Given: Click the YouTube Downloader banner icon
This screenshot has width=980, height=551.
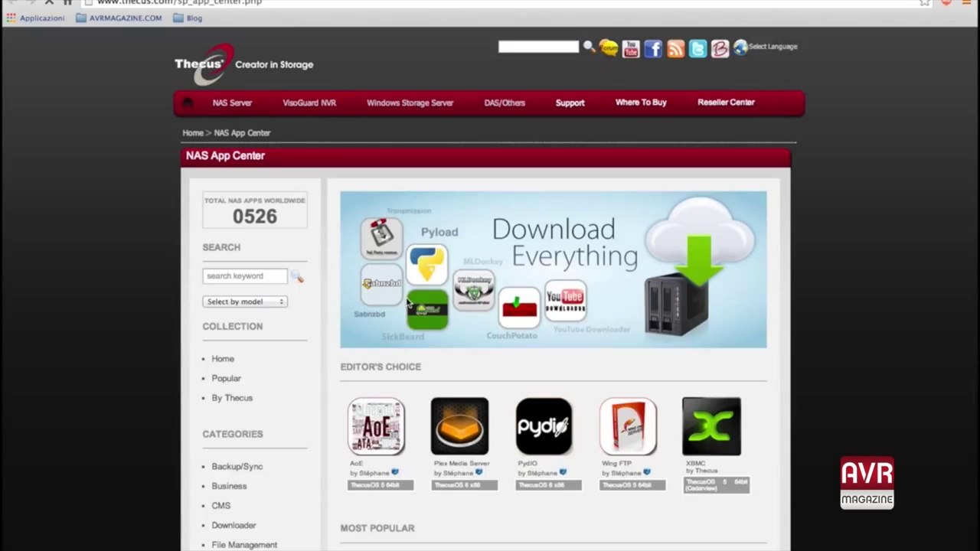Looking at the screenshot, I should coord(566,301).
